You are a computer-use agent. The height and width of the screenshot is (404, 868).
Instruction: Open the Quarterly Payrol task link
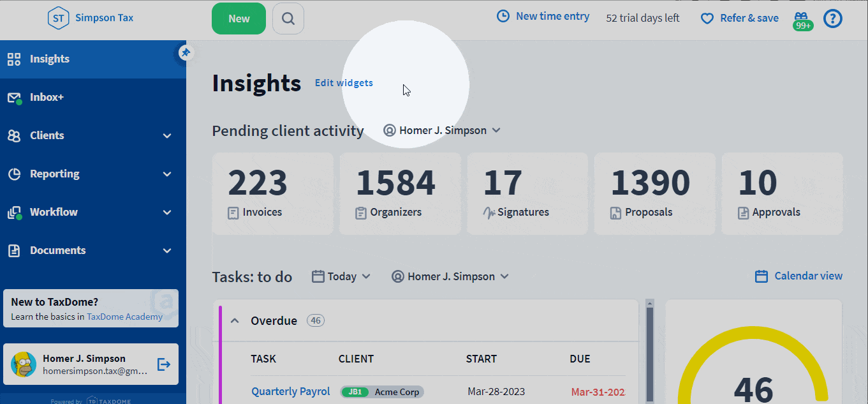tap(291, 391)
